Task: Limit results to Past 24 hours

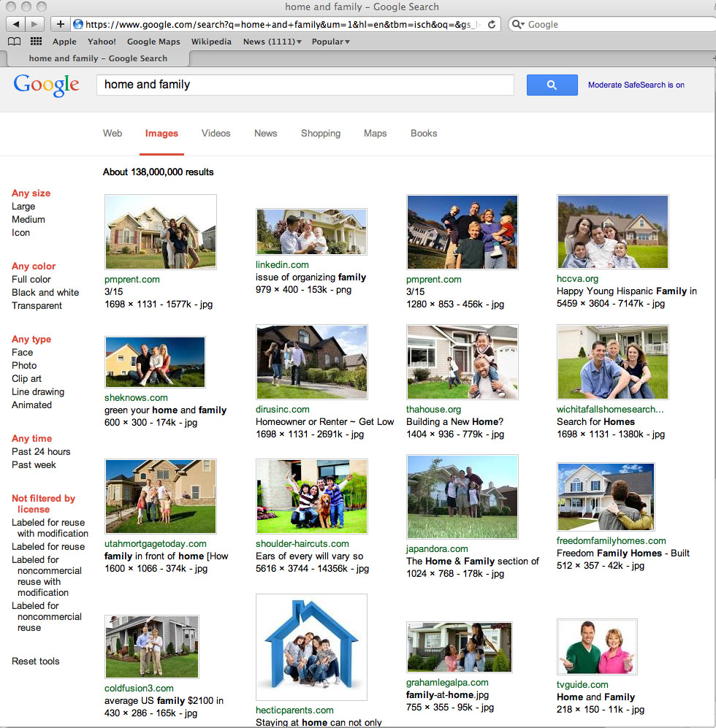Action: click(41, 451)
